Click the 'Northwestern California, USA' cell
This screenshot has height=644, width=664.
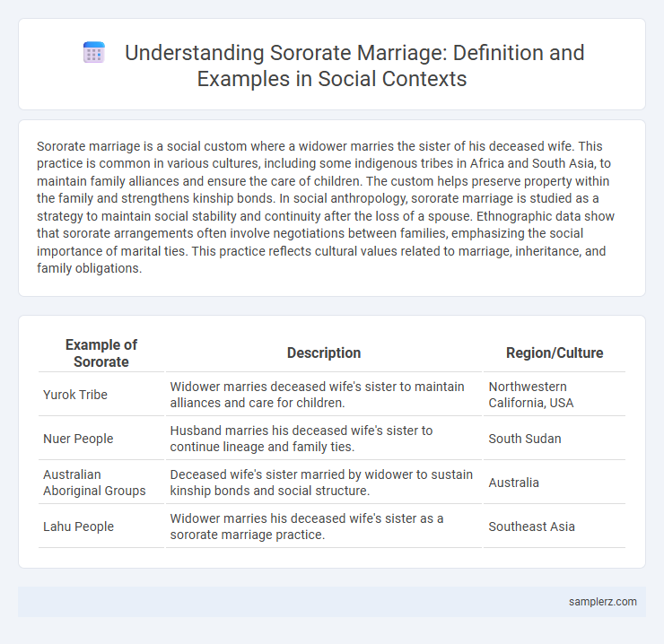[555, 395]
